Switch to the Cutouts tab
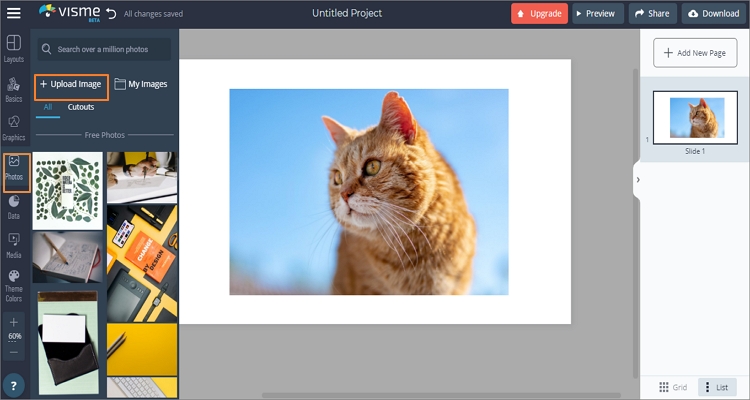The height and width of the screenshot is (400, 750). (81, 107)
